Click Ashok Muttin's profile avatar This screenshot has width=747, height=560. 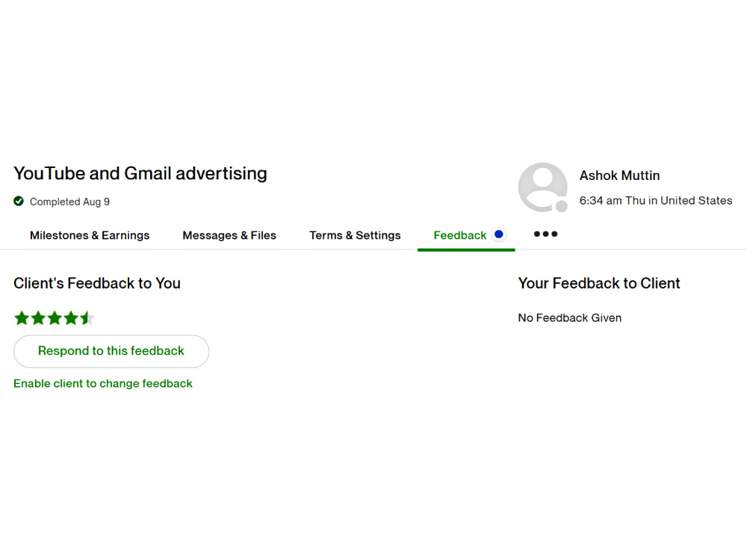click(542, 187)
